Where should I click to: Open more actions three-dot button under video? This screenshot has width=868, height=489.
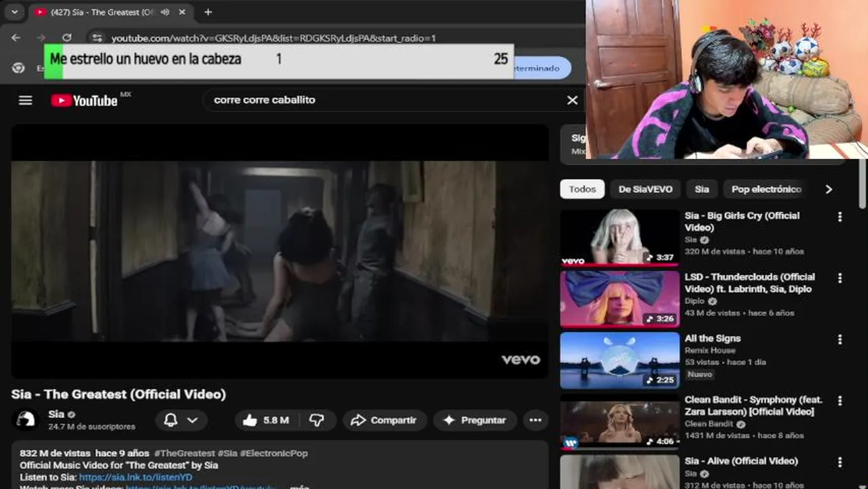pos(535,420)
